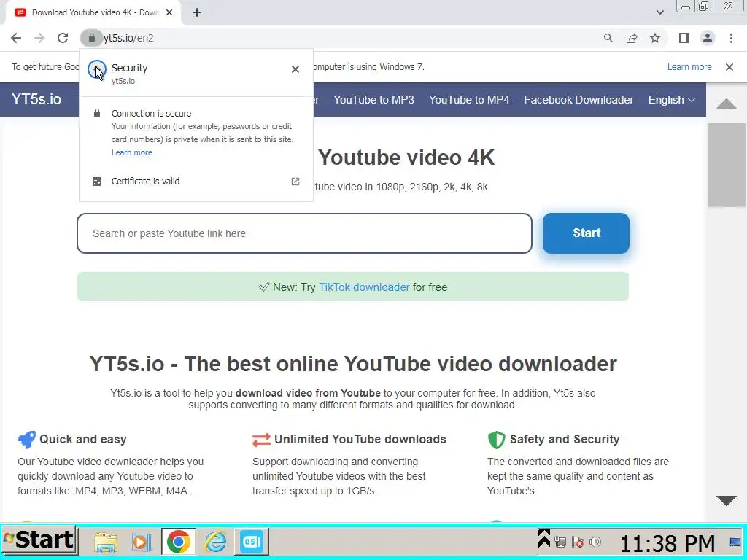Click the certificate icon in popup
Screen dimensions: 747x560
point(97,182)
